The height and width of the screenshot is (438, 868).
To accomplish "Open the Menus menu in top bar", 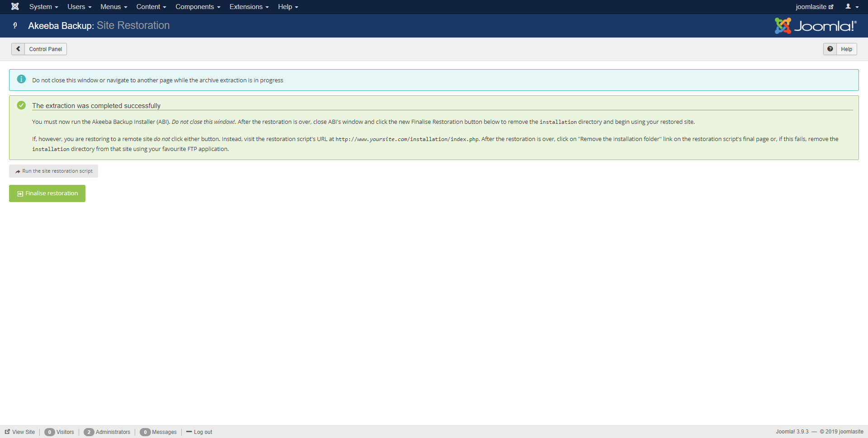I will [113, 7].
